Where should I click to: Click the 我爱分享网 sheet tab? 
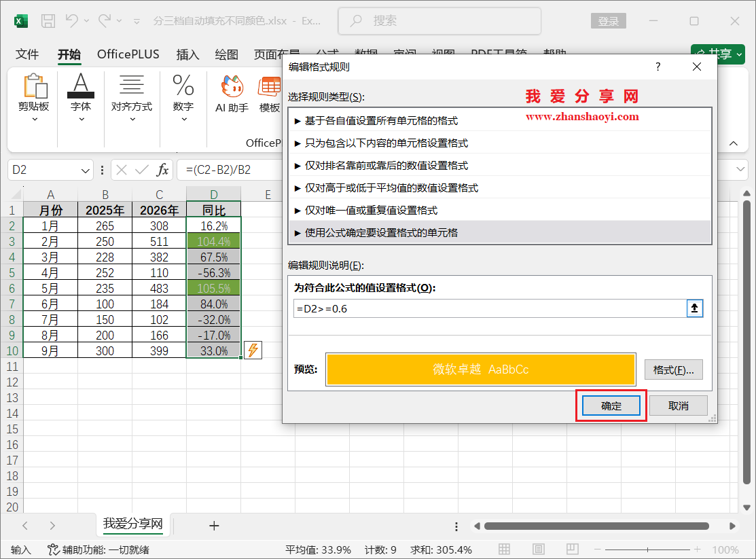133,524
